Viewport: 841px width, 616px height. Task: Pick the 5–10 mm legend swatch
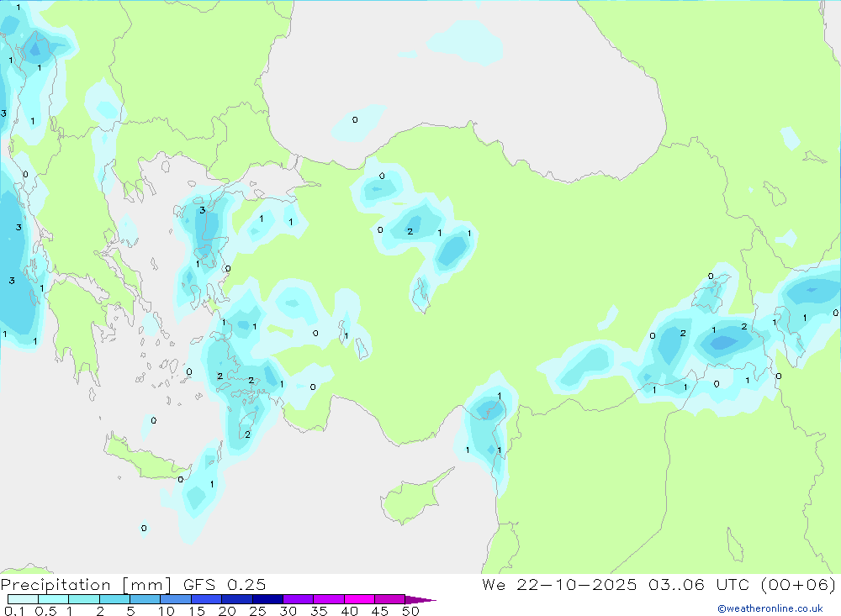coord(145,599)
